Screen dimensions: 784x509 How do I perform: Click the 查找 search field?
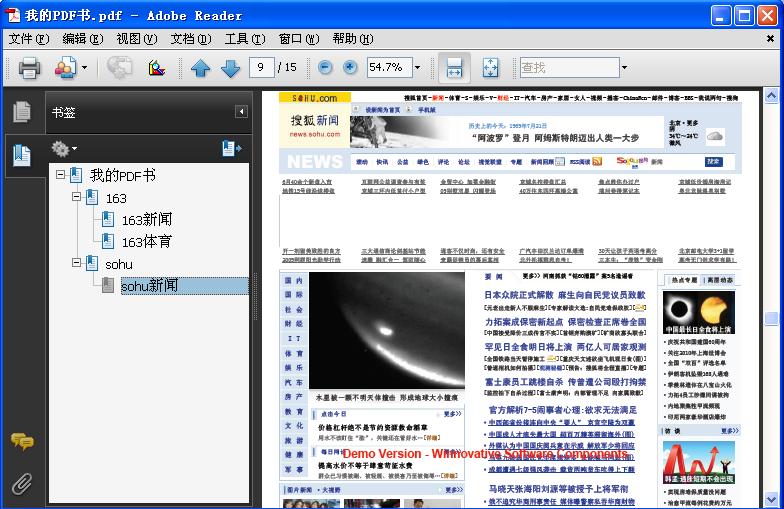click(570, 67)
